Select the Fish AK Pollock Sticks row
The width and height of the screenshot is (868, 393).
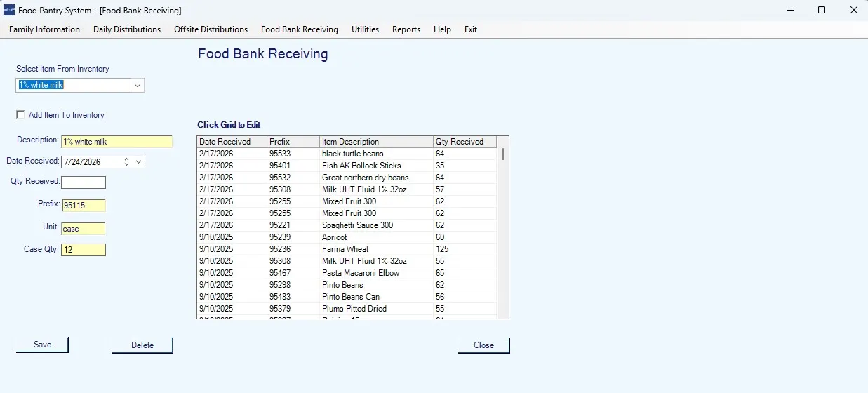(347, 166)
